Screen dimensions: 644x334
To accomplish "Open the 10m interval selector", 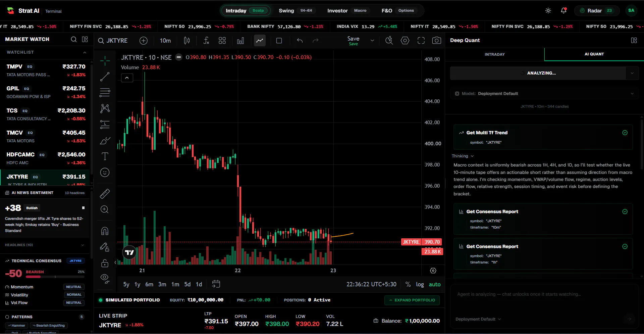I will pos(165,41).
